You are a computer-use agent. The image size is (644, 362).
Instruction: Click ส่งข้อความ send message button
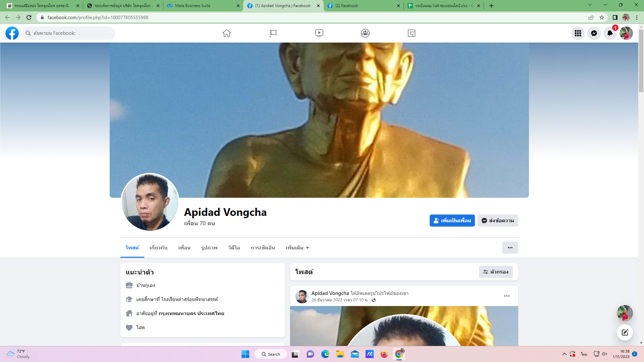tap(497, 221)
